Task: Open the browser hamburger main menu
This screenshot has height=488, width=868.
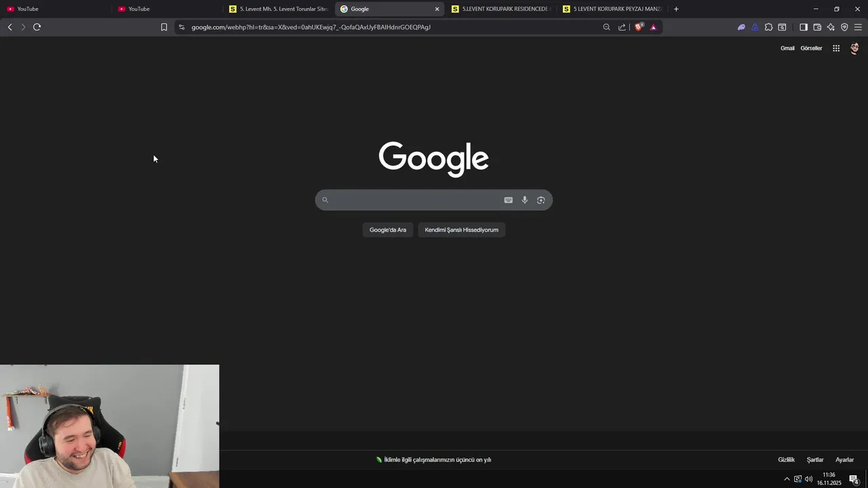Action: coord(858,27)
